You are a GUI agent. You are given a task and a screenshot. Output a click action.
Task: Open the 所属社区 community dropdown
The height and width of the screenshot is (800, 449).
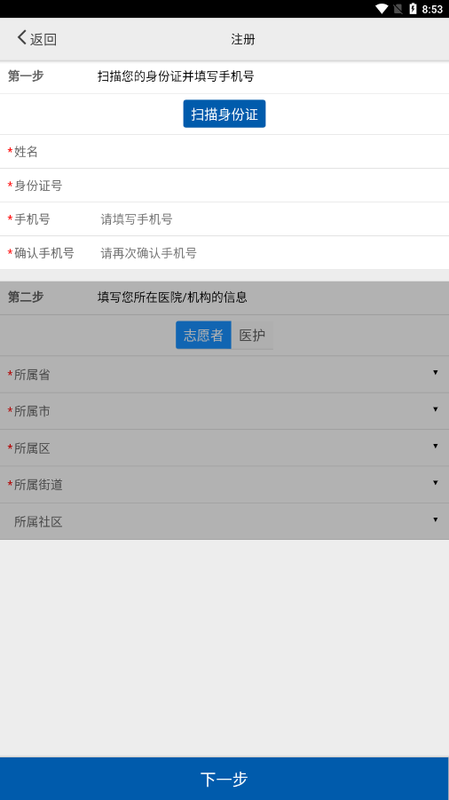(224, 521)
